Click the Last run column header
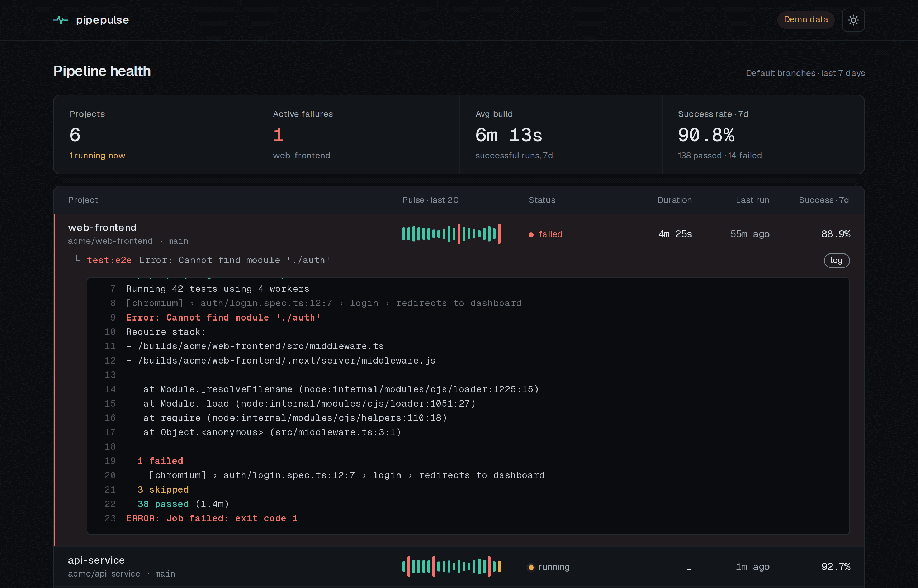Image resolution: width=918 pixels, height=588 pixels. 752,200
